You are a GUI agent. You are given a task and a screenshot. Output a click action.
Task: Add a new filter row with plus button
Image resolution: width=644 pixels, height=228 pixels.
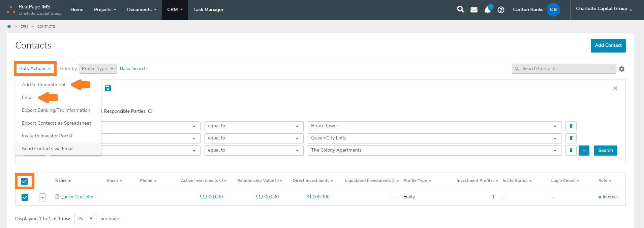tap(584, 151)
